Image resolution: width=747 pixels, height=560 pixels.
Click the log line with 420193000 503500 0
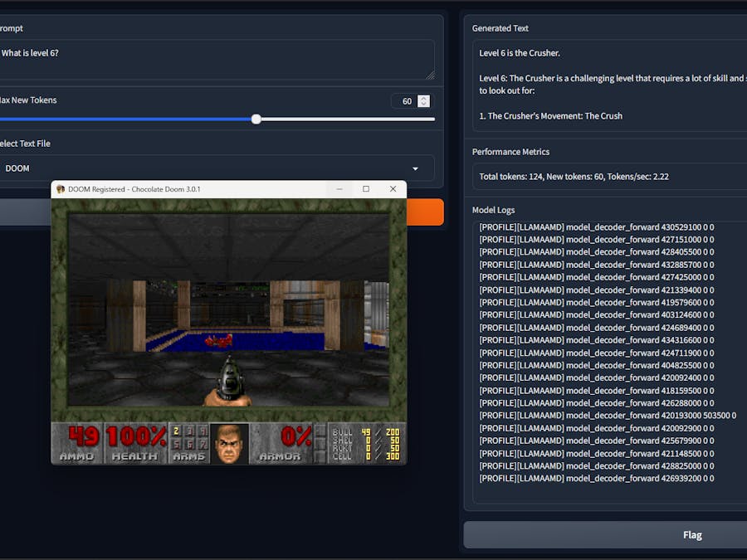pyautogui.click(x=608, y=416)
